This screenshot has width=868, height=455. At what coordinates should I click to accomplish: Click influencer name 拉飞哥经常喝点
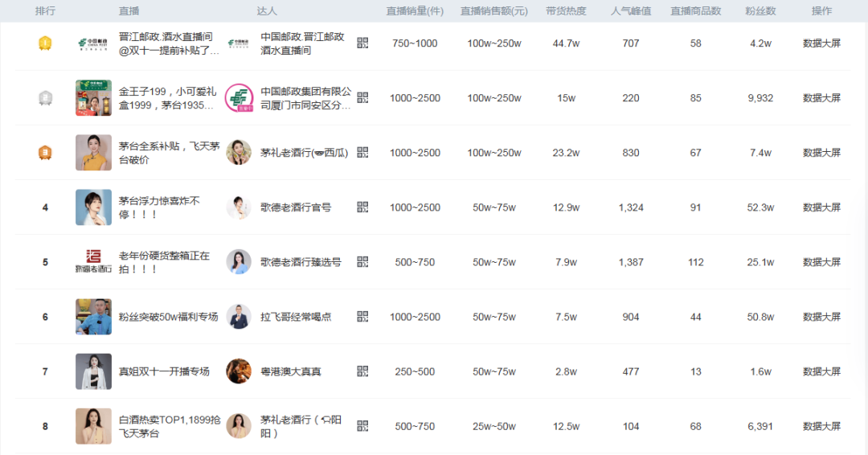[x=296, y=317]
